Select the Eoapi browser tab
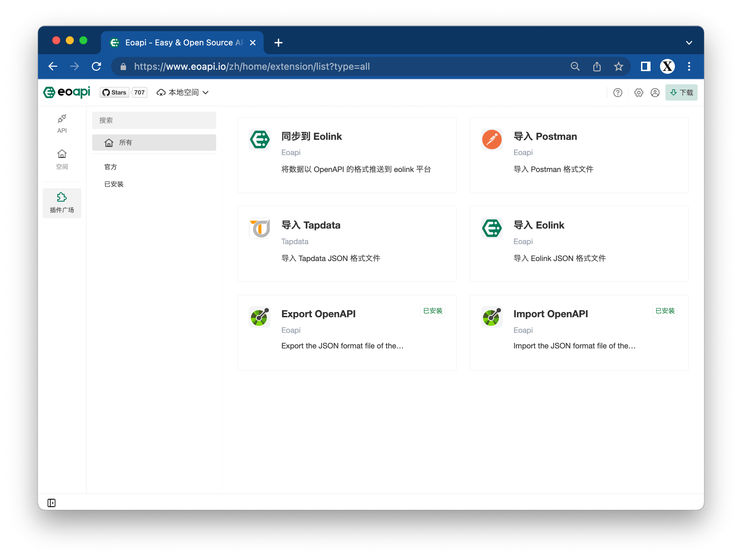Viewport: 742px width, 560px height. pos(182,43)
